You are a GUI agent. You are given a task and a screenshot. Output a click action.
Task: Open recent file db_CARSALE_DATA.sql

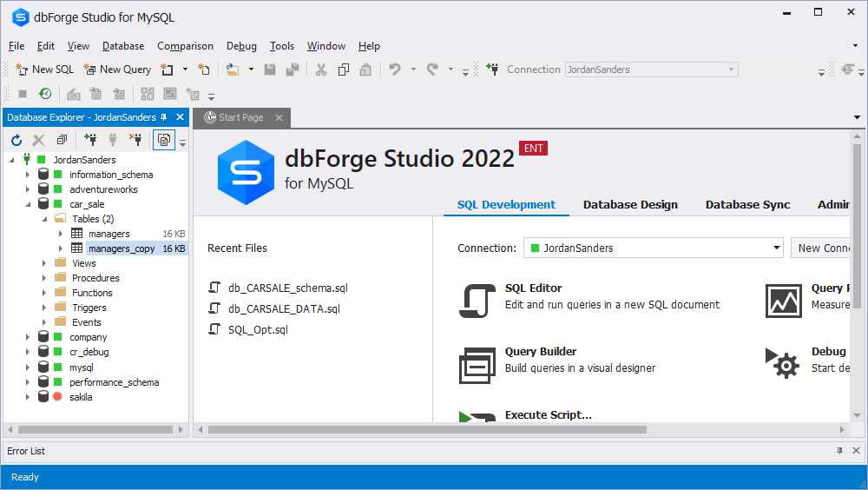click(x=284, y=308)
